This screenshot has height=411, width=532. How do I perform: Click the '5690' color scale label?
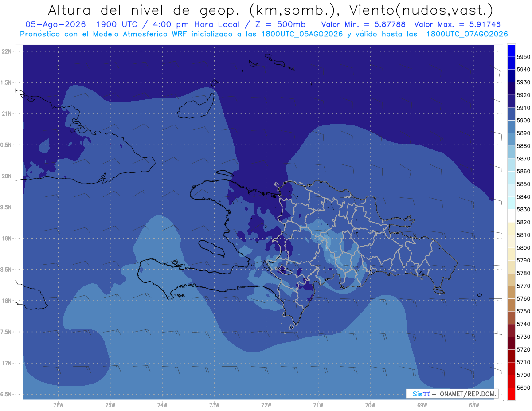523,388
